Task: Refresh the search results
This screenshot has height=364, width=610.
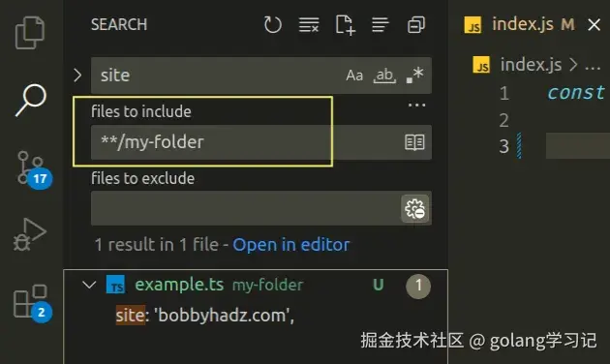Action: pyautogui.click(x=272, y=25)
